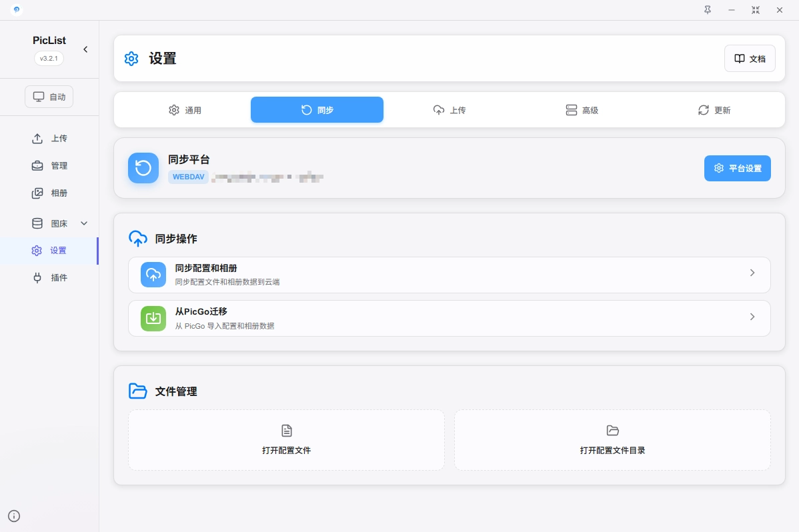Open 同步配置和相册 row arrow

752,273
